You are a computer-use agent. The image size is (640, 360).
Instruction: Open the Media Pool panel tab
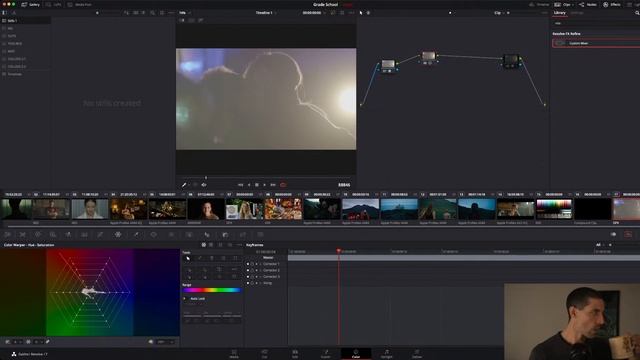(x=80, y=4)
